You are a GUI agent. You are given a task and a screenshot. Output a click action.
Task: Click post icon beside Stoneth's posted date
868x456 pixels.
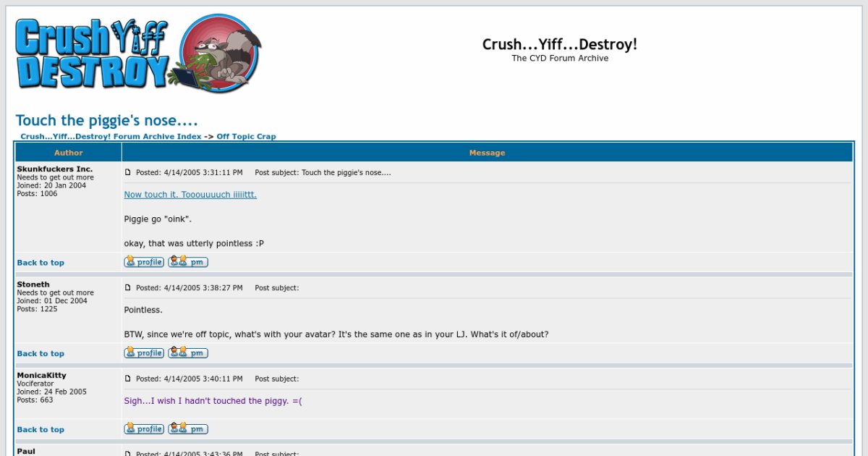click(x=128, y=287)
